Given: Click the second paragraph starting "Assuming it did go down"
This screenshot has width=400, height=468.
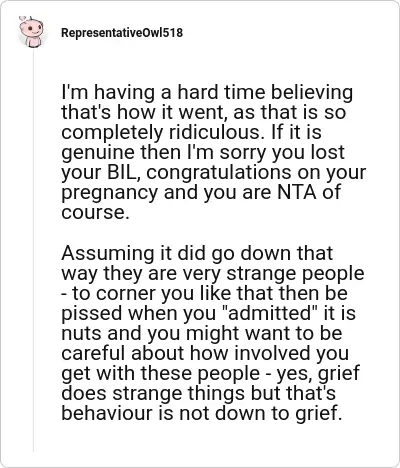Looking at the screenshot, I should [213, 333].
